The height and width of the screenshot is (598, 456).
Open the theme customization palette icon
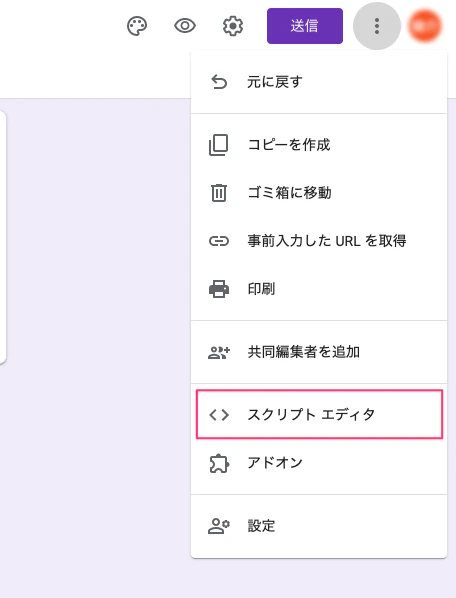click(x=137, y=26)
